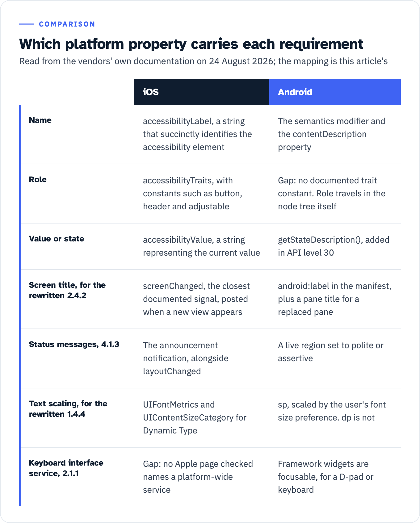
Task: Click the UIFontMetrics Dynamic Type cell
Action: [195, 417]
